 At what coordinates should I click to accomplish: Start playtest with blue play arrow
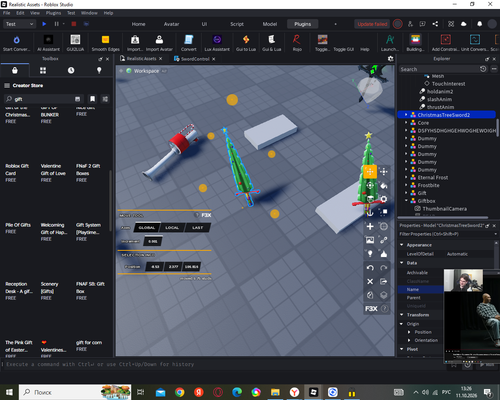click(x=44, y=24)
